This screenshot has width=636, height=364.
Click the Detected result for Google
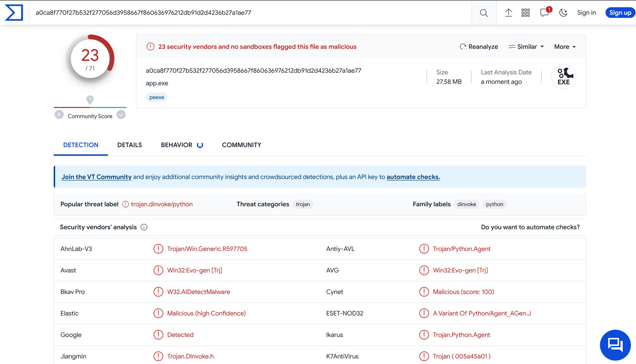(x=180, y=335)
